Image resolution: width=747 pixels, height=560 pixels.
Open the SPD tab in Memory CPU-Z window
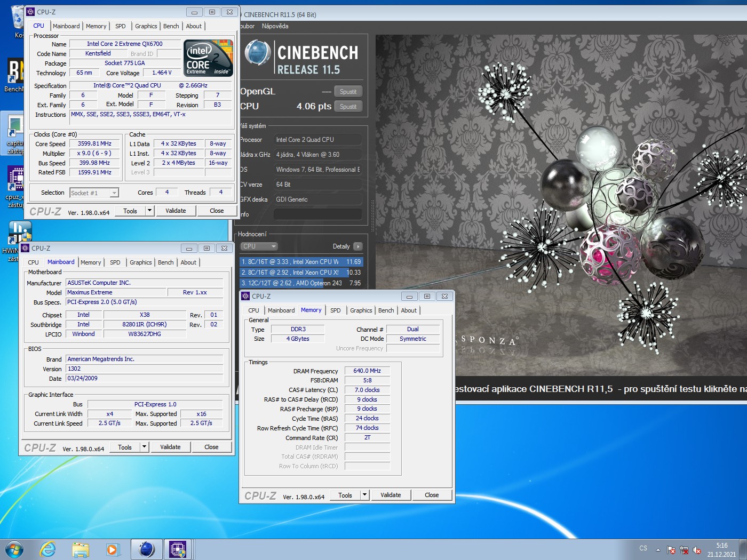tap(336, 310)
